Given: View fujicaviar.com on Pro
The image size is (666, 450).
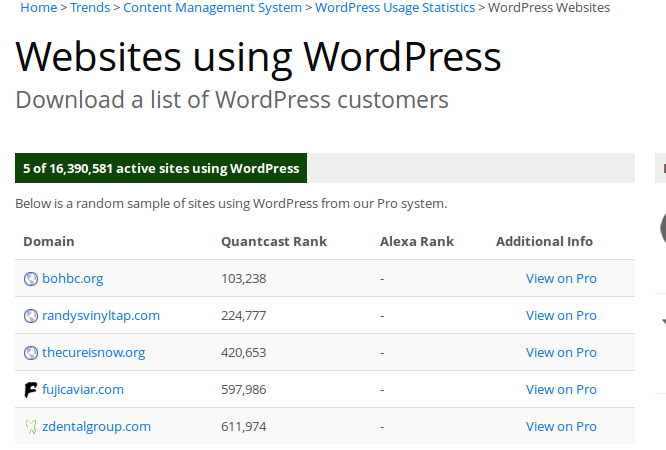Looking at the screenshot, I should tap(561, 390).
